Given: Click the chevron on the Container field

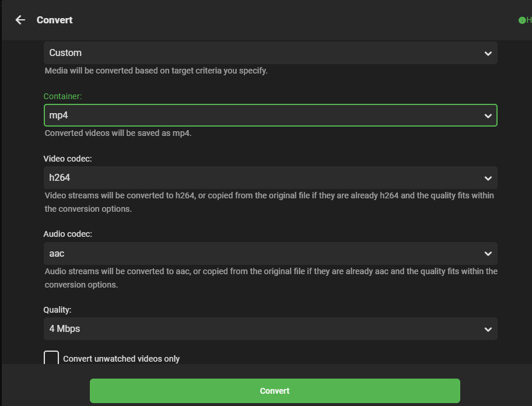Looking at the screenshot, I should (489, 115).
